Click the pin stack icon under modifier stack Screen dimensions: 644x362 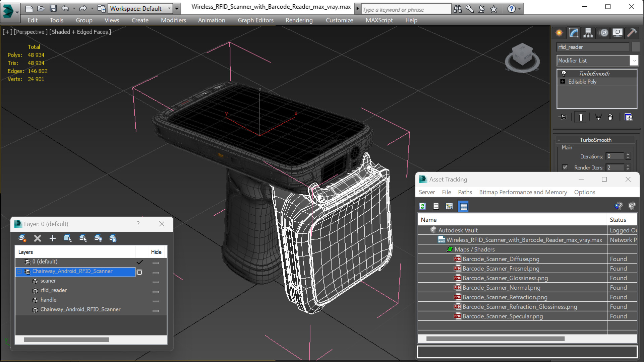[563, 117]
